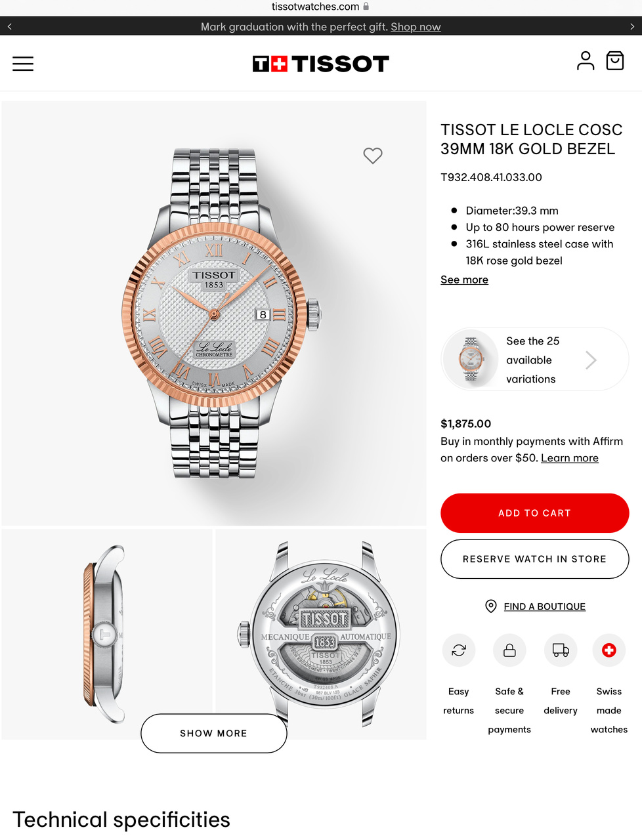Open the user account icon
Screen dimensions: 642x840
coord(585,61)
